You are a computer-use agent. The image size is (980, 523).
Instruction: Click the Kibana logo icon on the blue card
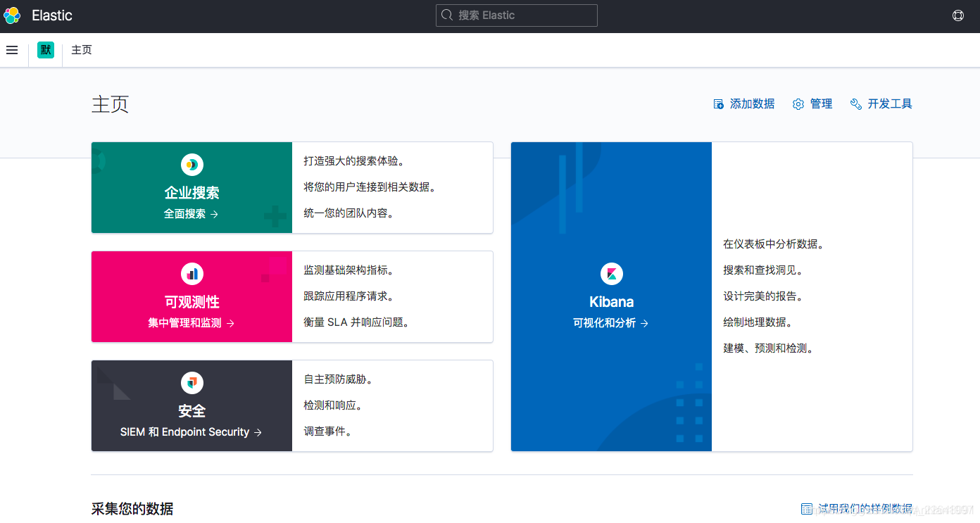pos(611,274)
